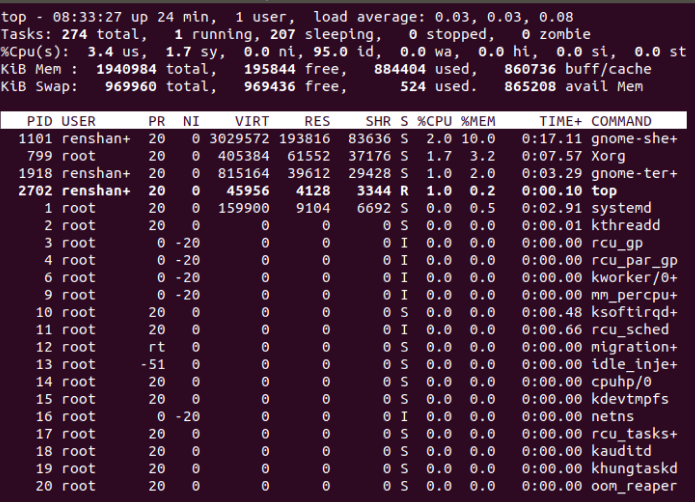This screenshot has width=695, height=502.
Task: Click the 193816 RES value
Action: tap(305, 139)
